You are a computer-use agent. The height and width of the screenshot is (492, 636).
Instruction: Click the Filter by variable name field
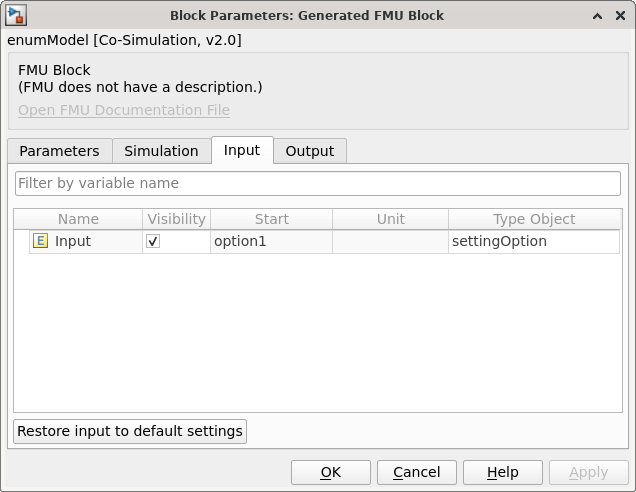[317, 183]
